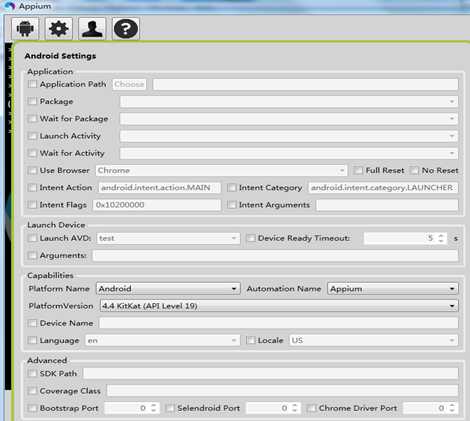
Task: Toggle Device Ready Timeout checkbox
Action: (x=251, y=238)
